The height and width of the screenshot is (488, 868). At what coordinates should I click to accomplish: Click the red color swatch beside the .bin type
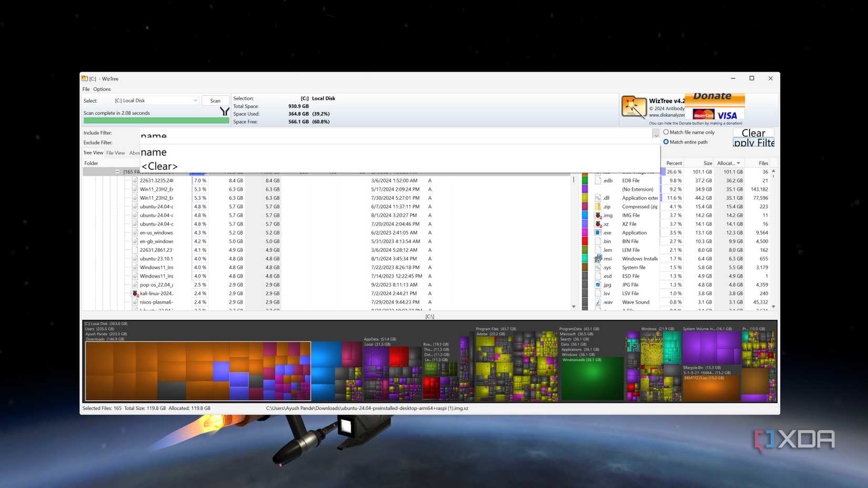[585, 241]
